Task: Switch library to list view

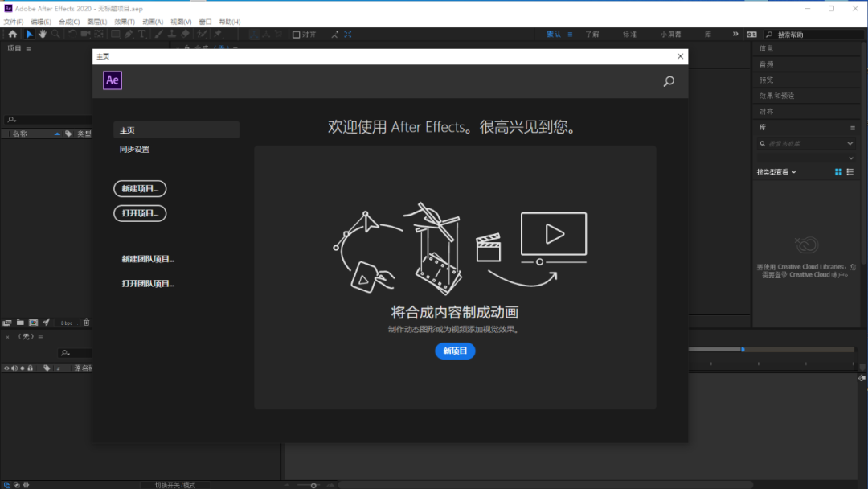Action: coord(850,172)
